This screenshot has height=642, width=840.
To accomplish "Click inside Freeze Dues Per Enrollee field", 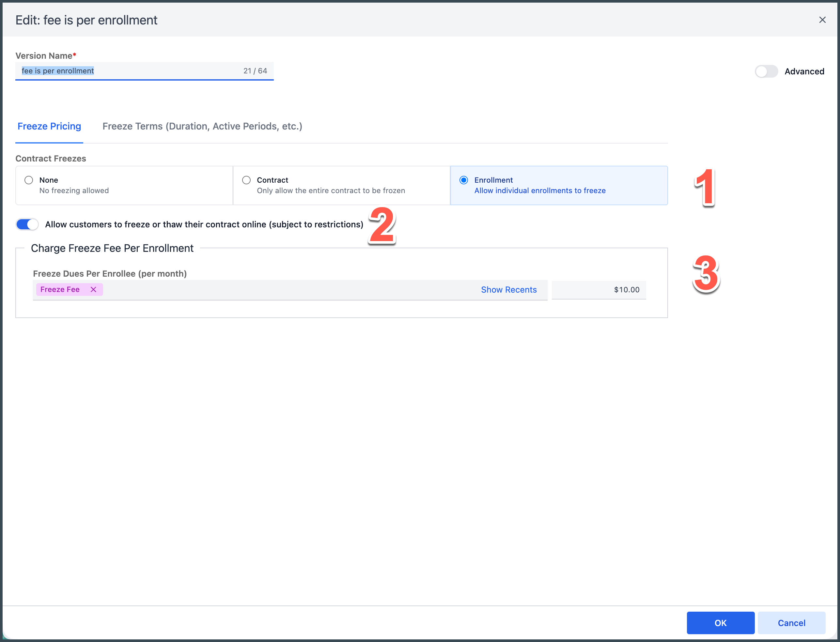I will (x=287, y=290).
